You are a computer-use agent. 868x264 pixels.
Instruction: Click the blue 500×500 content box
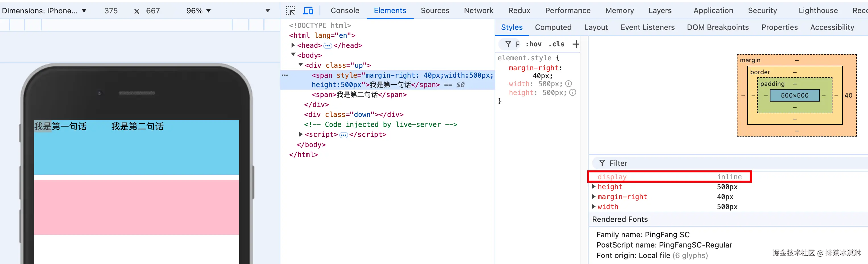coord(794,95)
